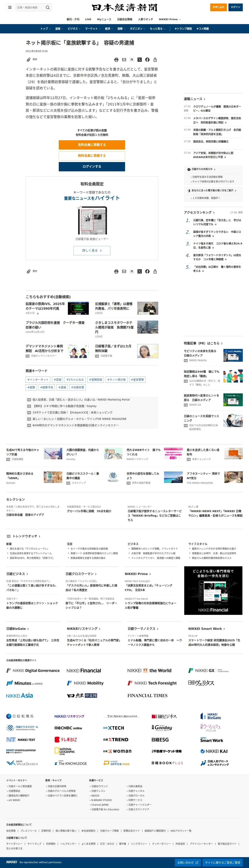
Task: Click お問い合わせ footer button
Action: 188,862
